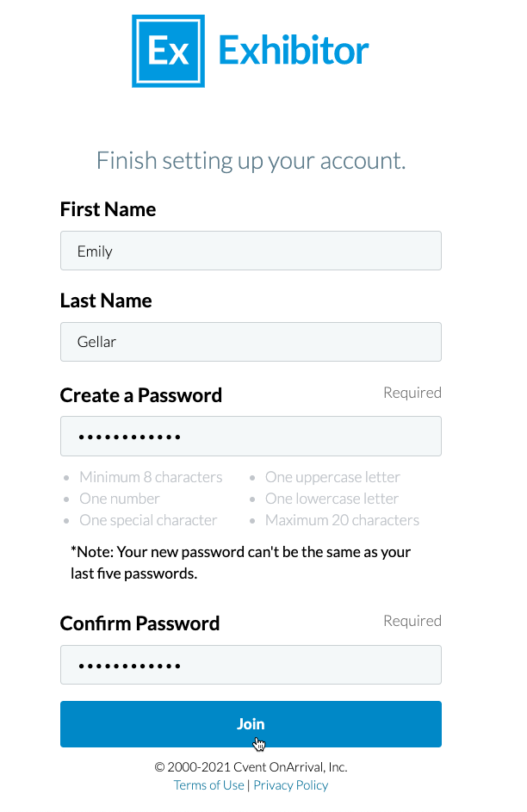Click the password reuse note text
The image size is (527, 812).
coord(240,561)
